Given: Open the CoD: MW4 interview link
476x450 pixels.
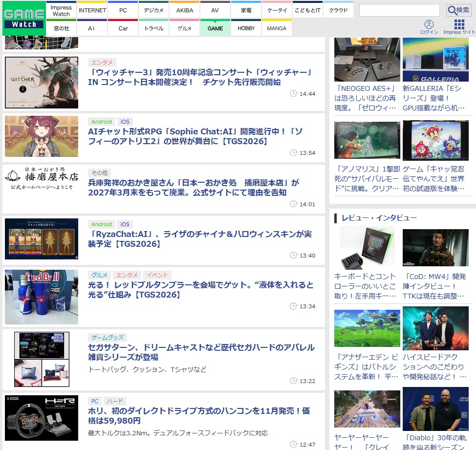Looking at the screenshot, I should coord(434,286).
